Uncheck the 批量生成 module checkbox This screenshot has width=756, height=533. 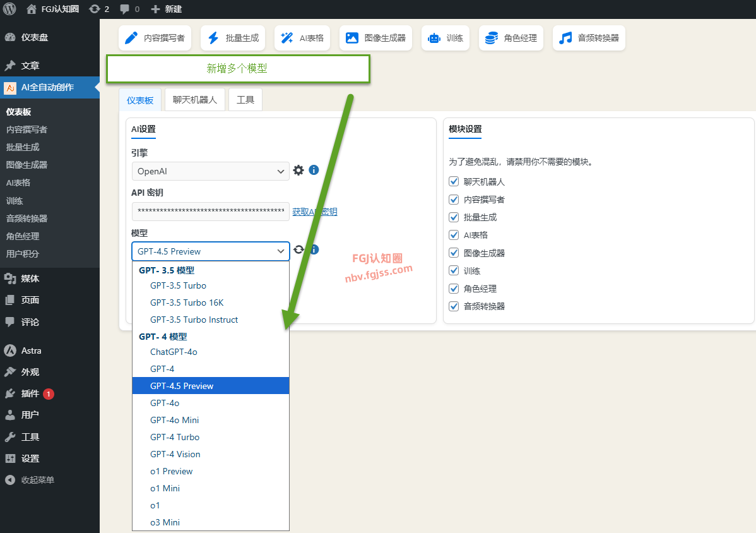pos(454,217)
